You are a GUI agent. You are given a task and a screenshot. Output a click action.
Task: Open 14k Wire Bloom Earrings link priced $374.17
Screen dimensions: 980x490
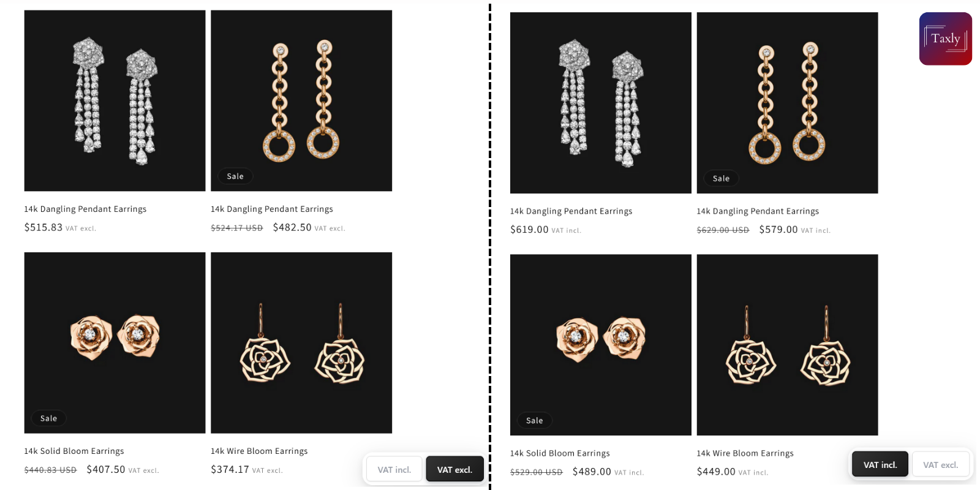tap(259, 451)
